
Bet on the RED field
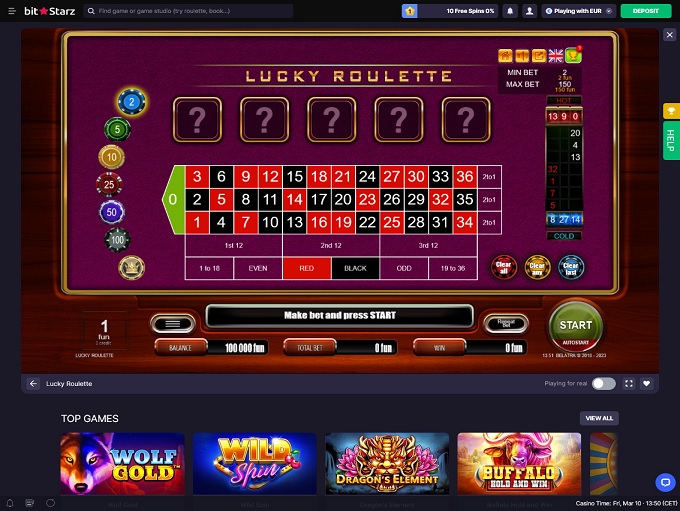pyautogui.click(x=307, y=268)
